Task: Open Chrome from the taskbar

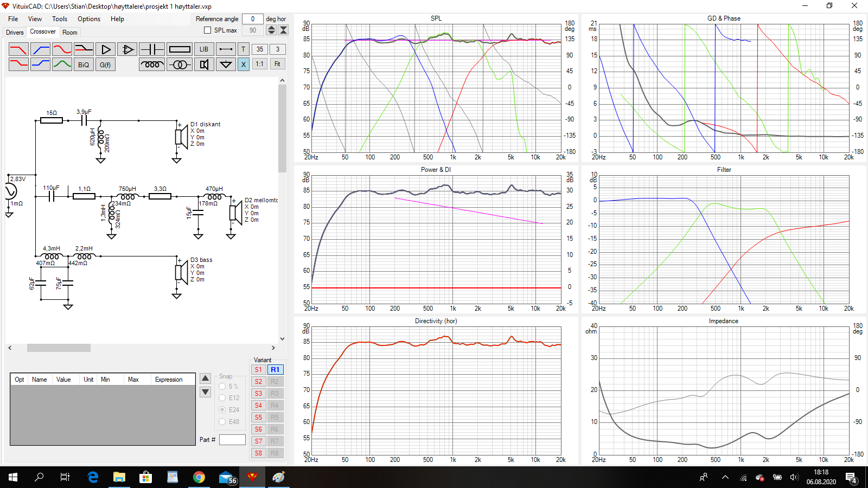Action: [x=199, y=477]
